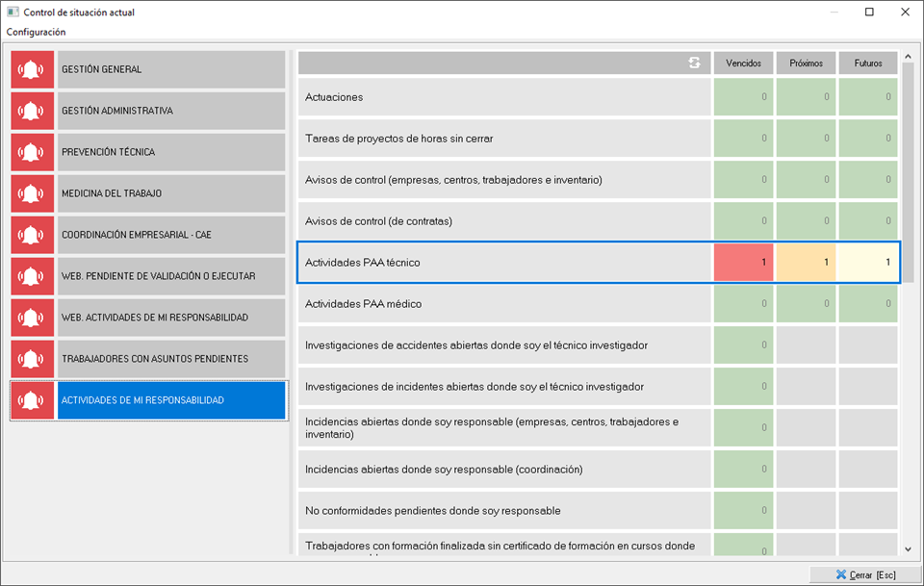Click the bell icon for Coordinación Empresarial - CAE
Screen dimensions: 924x586
pos(34,236)
